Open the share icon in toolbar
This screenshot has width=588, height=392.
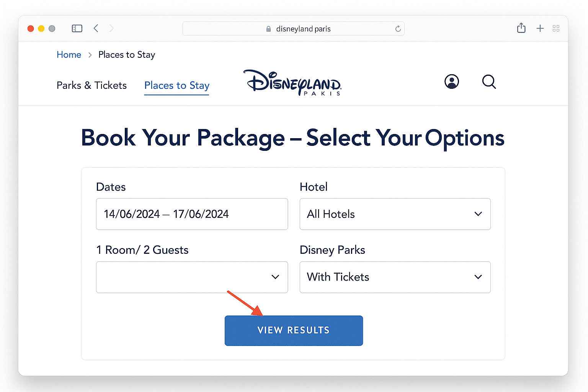[521, 28]
